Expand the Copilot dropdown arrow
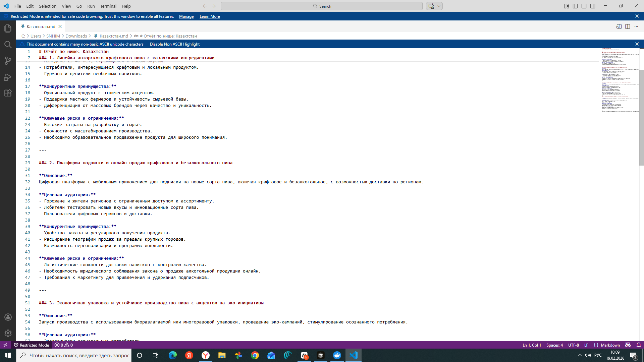644x362 pixels. [439, 6]
